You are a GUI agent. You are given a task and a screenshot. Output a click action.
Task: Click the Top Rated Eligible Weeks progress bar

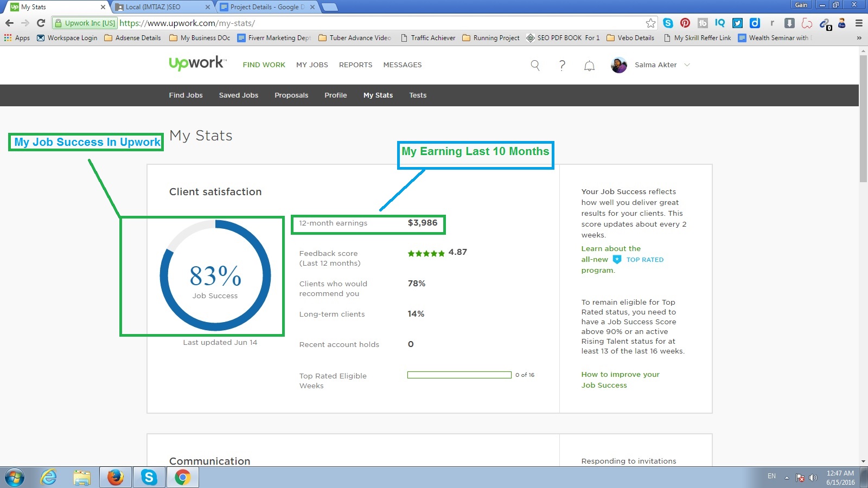[x=459, y=375]
